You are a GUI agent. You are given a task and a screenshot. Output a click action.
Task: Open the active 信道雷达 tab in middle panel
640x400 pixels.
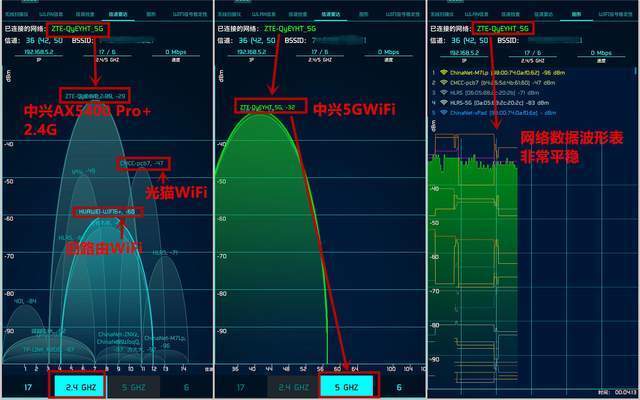331,14
